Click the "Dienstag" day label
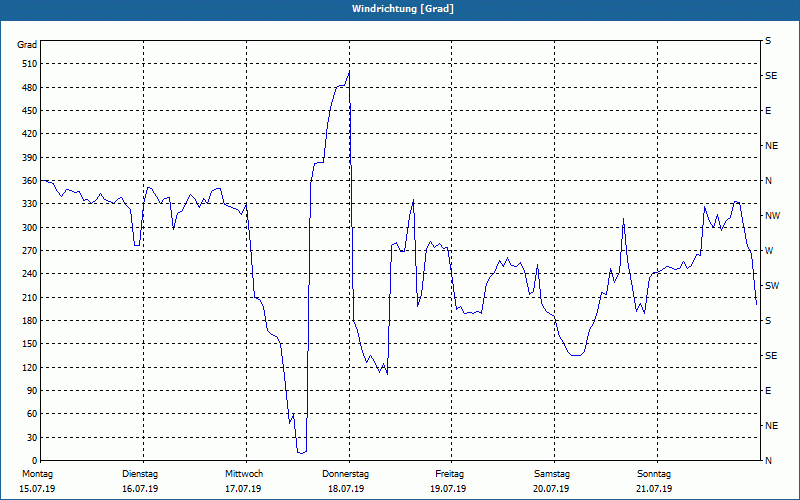Screen dimensions: 800x500 (140, 474)
